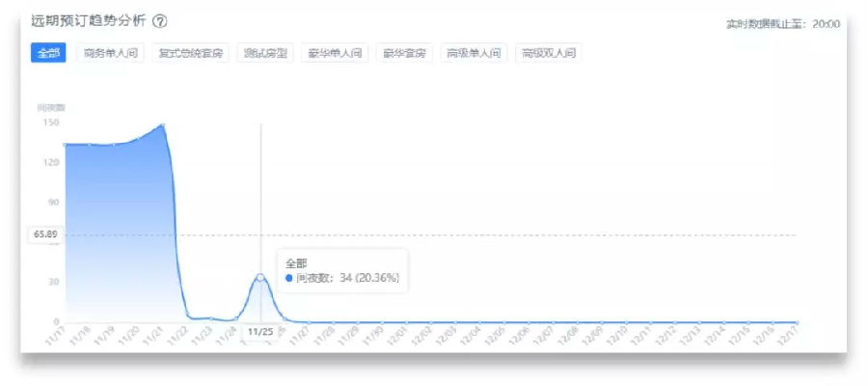Choose the 豪华单人间 filter tab

[x=335, y=53]
